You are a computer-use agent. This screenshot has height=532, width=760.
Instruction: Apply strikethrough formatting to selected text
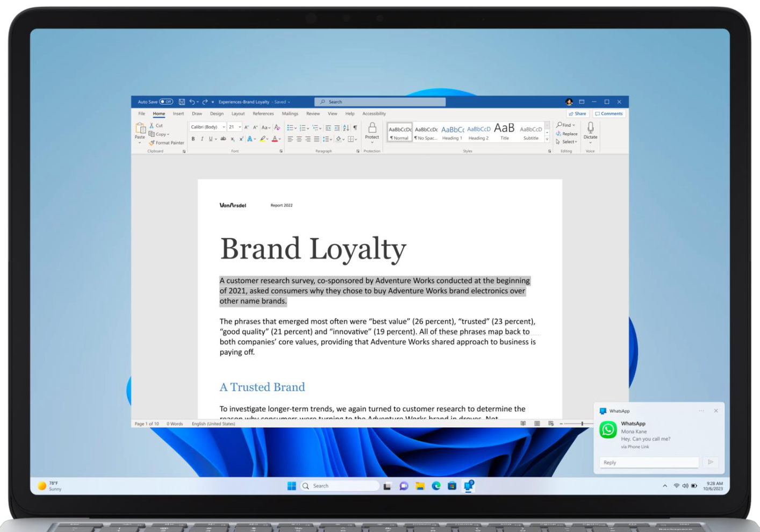223,139
